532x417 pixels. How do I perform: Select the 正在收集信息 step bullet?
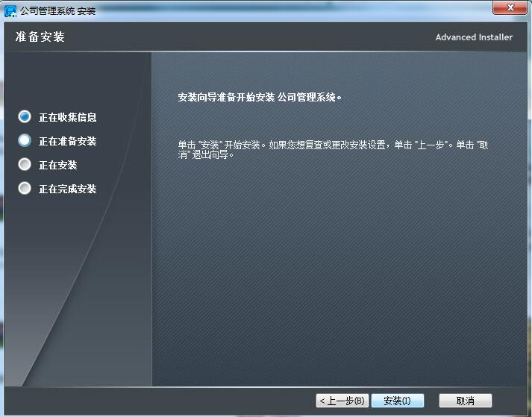pos(25,117)
